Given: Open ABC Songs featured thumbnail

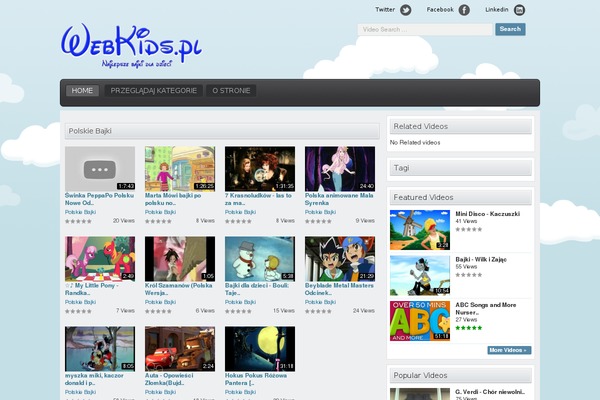Looking at the screenshot, I should coord(420,321).
